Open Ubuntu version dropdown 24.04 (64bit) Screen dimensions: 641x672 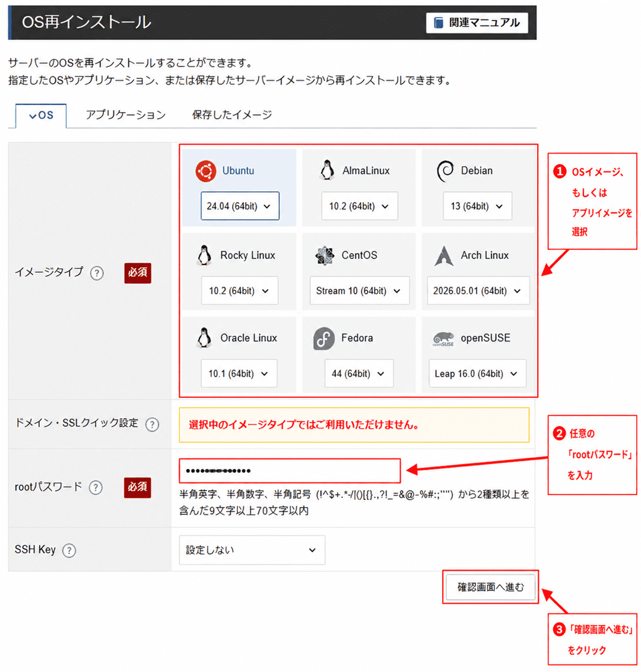(240, 206)
